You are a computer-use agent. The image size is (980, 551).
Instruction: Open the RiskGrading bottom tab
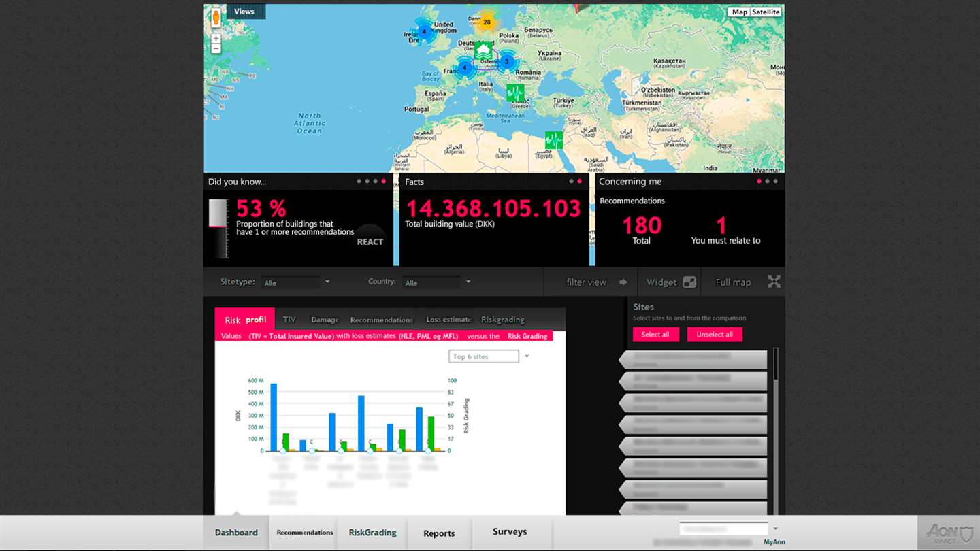(x=372, y=533)
